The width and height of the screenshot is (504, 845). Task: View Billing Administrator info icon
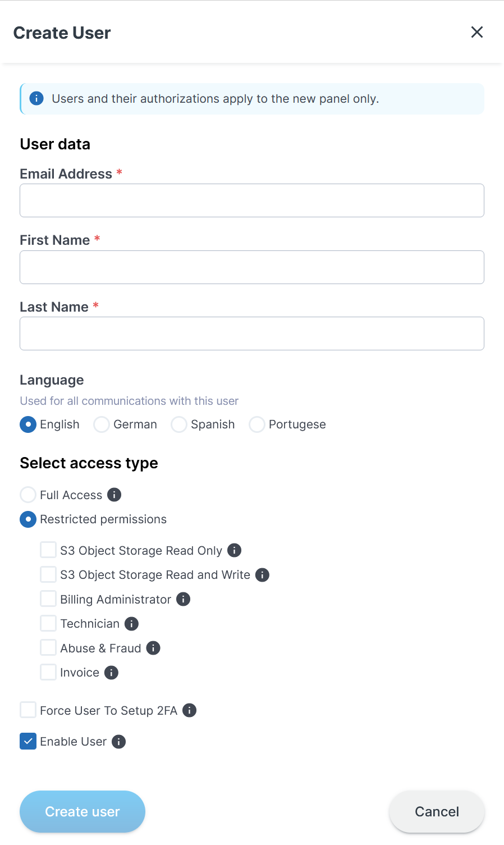[x=183, y=599]
